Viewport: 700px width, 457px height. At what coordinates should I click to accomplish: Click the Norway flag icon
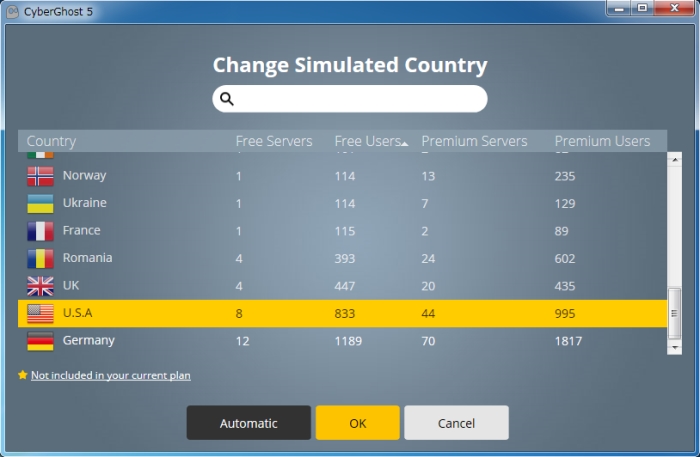point(40,176)
